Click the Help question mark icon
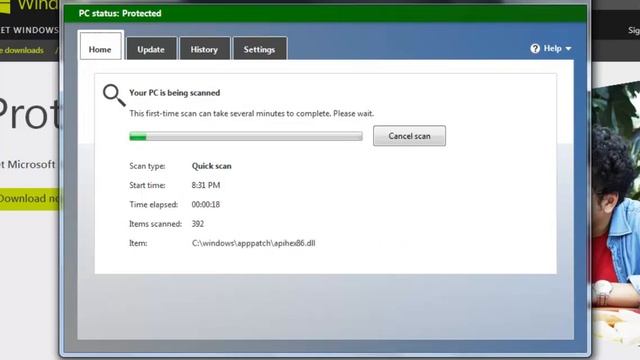The image size is (640, 360). pos(535,49)
